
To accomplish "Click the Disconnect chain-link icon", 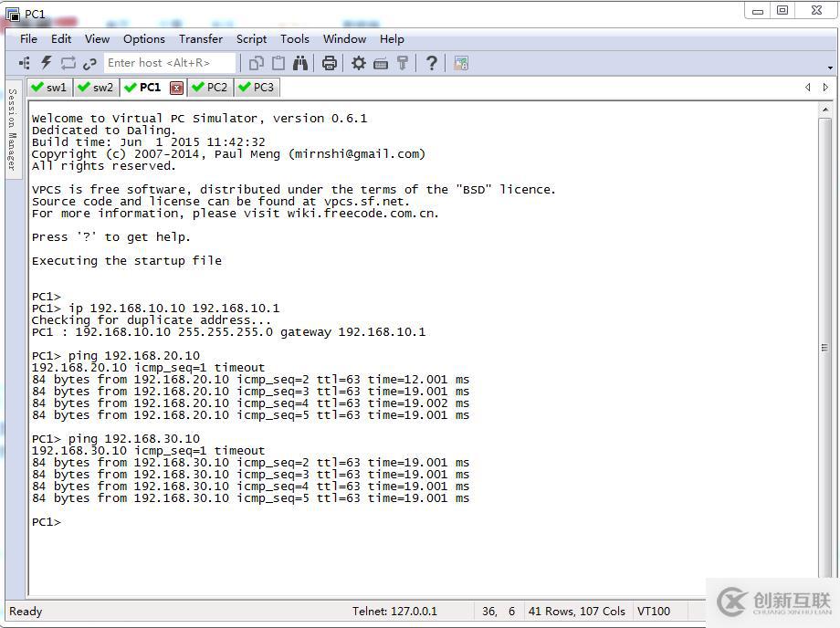I will tap(89, 63).
